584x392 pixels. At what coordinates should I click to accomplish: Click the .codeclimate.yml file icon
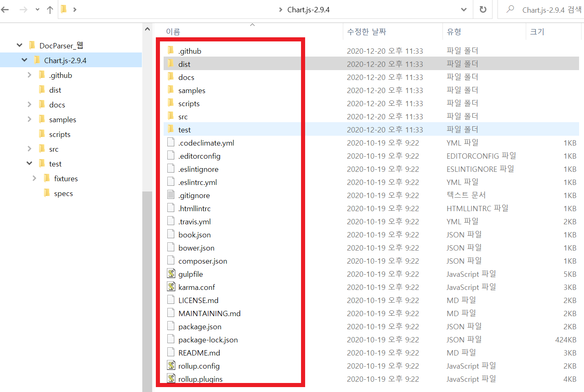171,142
